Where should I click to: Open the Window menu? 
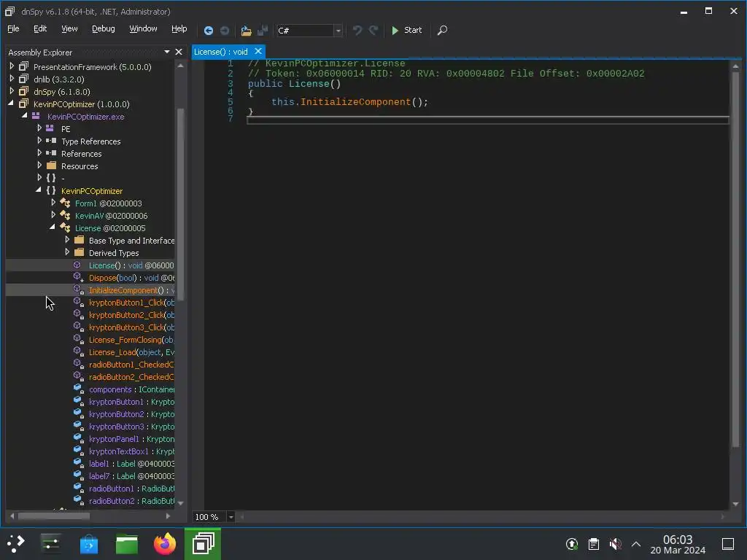143,28
